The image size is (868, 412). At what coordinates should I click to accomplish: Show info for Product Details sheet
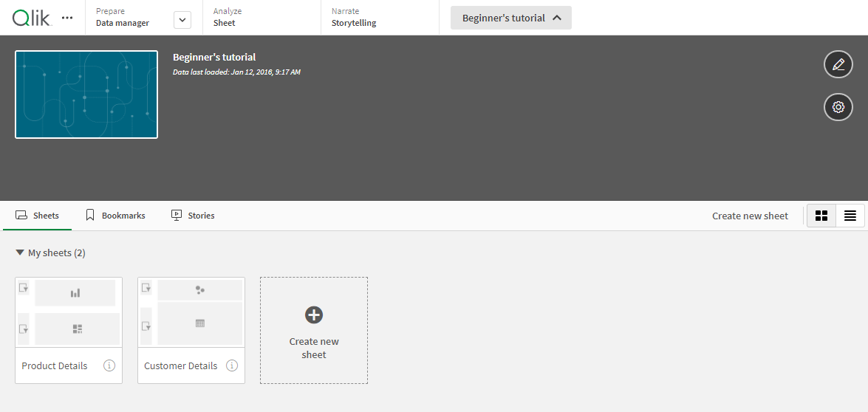coord(109,365)
